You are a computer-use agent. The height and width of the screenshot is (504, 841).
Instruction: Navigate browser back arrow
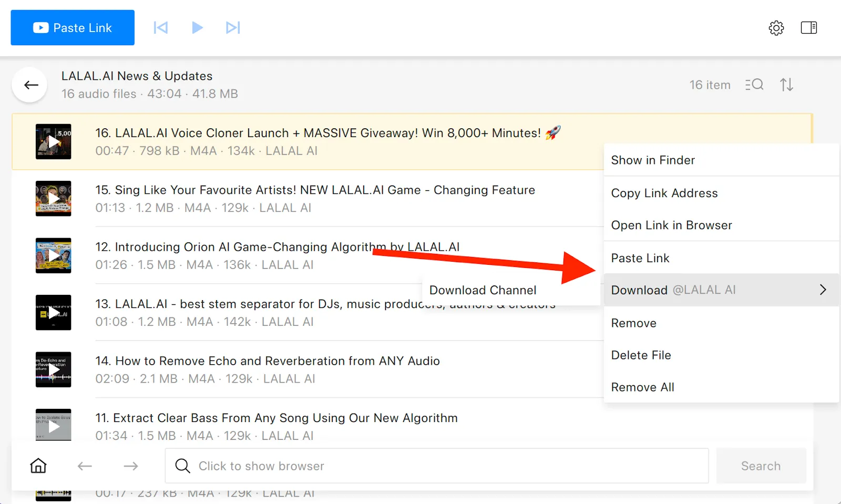click(85, 466)
